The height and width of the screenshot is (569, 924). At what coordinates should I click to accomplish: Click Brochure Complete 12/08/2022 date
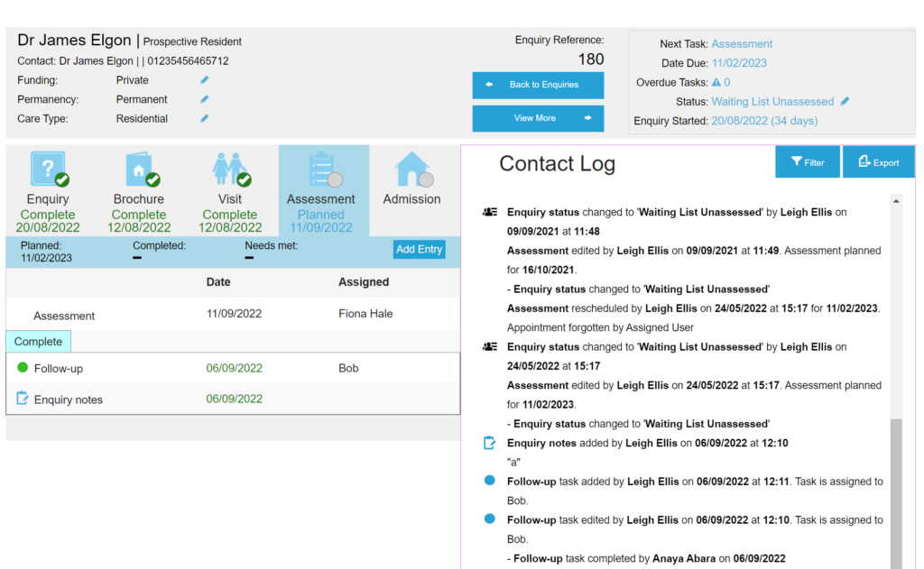click(x=138, y=227)
